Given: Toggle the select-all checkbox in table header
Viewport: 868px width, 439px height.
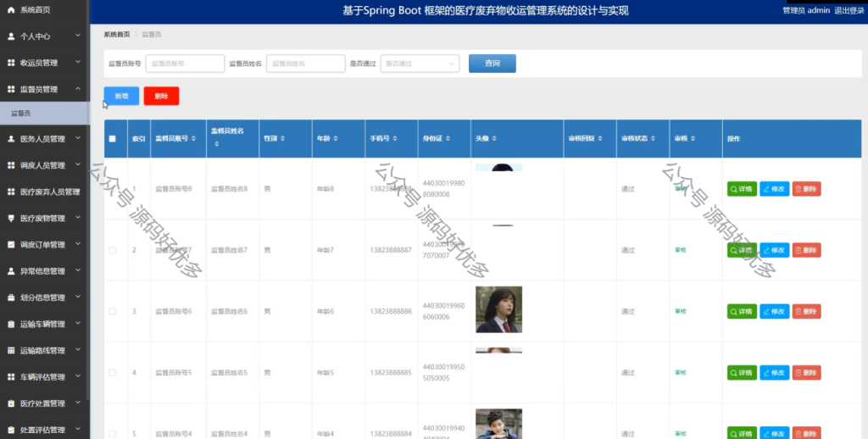Looking at the screenshot, I should coord(113,139).
